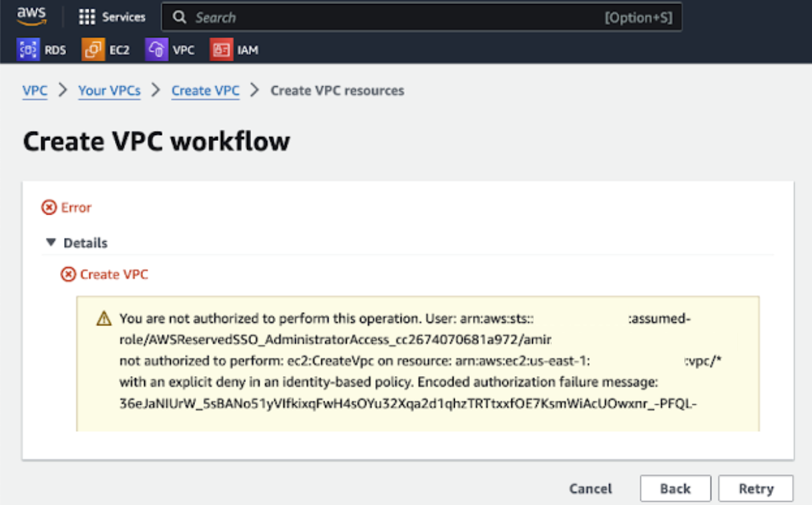Click the encoded message string starting 36eJaNIUrW
This screenshot has width=812, height=505.
pos(409,404)
